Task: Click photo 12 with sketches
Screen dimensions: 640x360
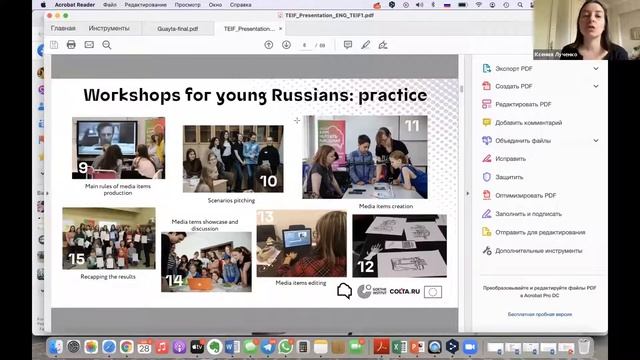Action: point(400,246)
